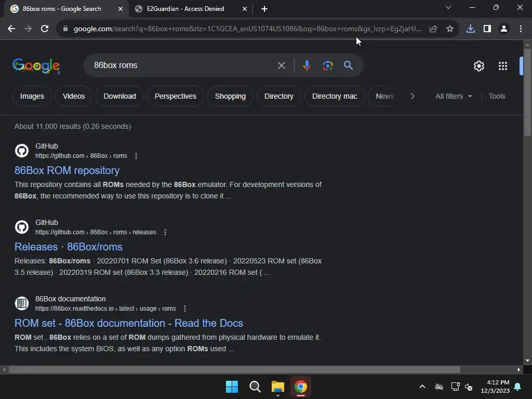Click the forward navigation arrow
The width and height of the screenshot is (532, 399).
coord(28,29)
